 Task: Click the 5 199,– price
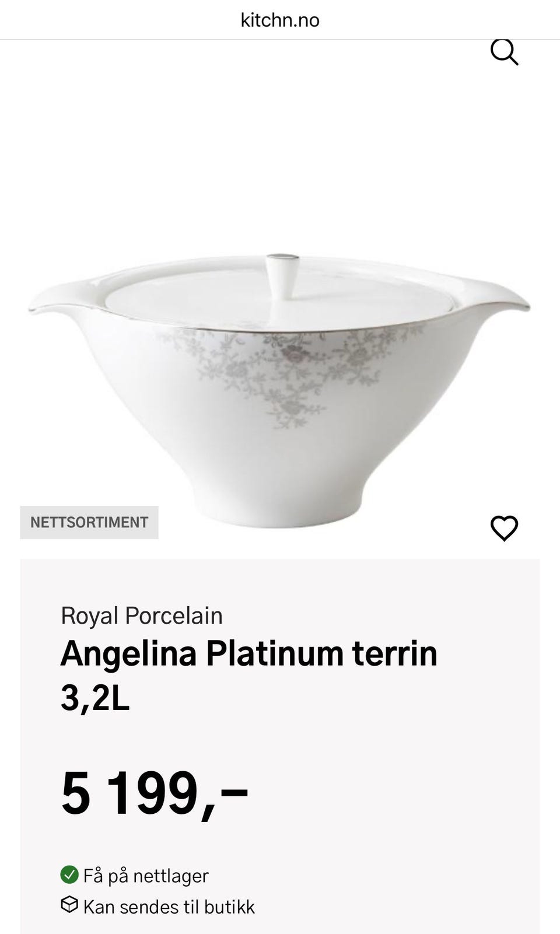(155, 793)
